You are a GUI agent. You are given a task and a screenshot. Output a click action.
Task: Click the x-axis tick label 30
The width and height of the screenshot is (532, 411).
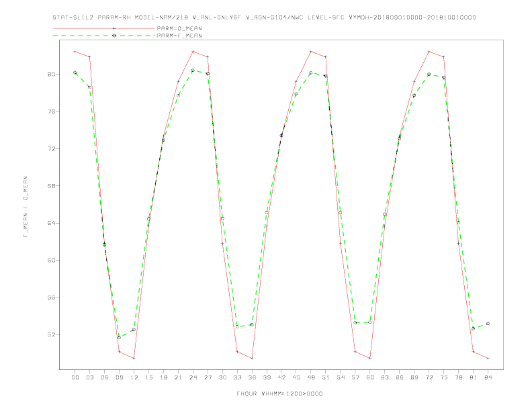click(222, 377)
